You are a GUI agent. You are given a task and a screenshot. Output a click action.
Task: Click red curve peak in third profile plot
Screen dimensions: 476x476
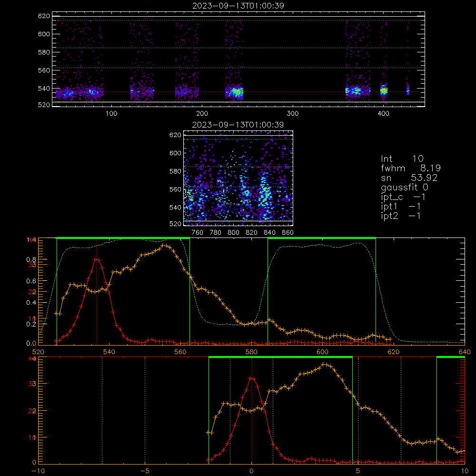(96, 258)
